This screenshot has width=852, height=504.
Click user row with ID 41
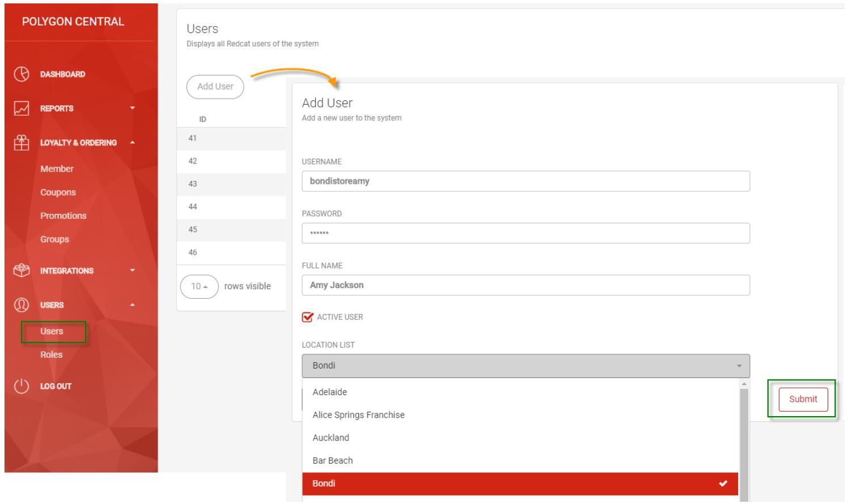coord(231,138)
